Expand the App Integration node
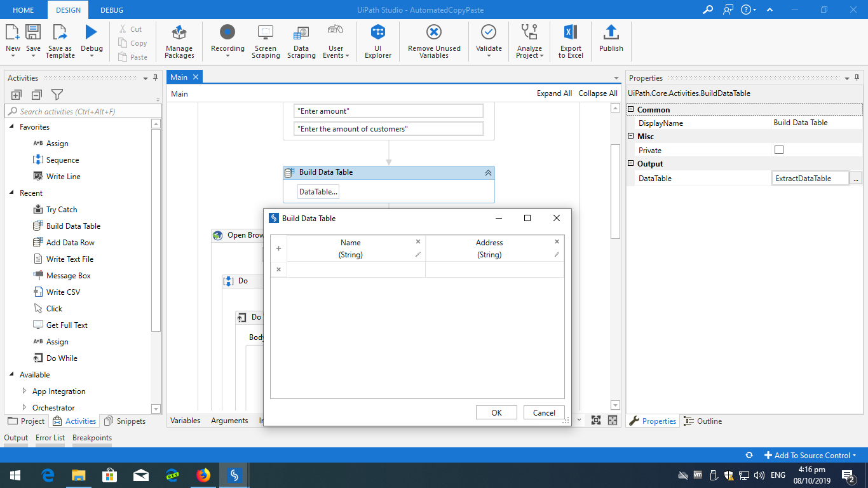This screenshot has height=488, width=868. click(x=24, y=391)
